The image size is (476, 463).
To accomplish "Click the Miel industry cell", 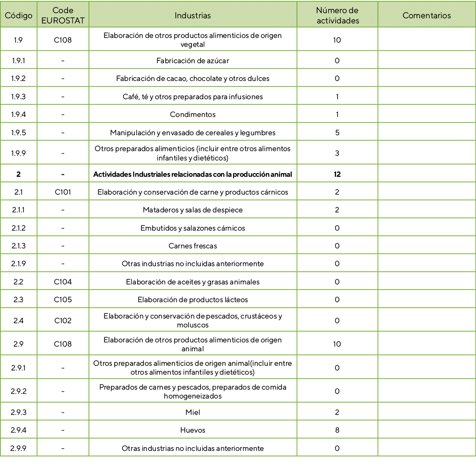I will 192,412.
